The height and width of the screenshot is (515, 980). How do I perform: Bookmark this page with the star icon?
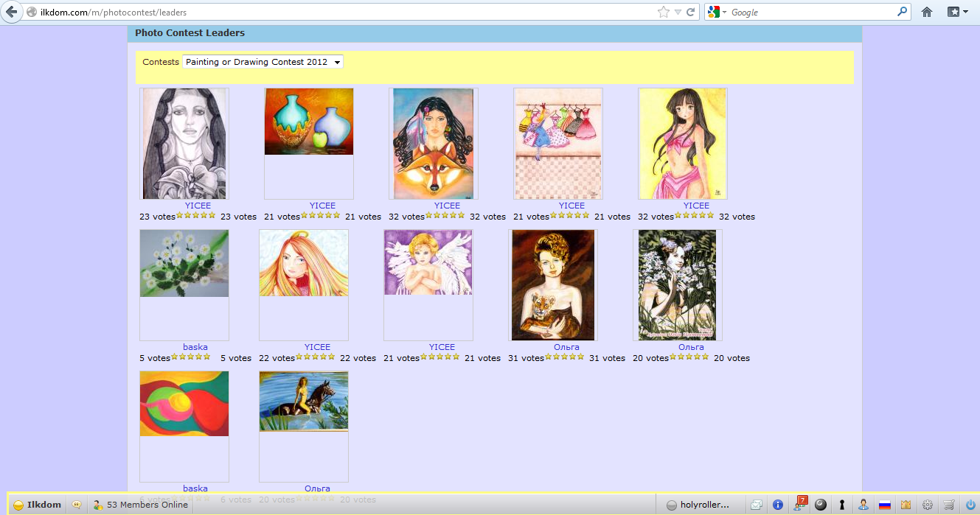[664, 12]
